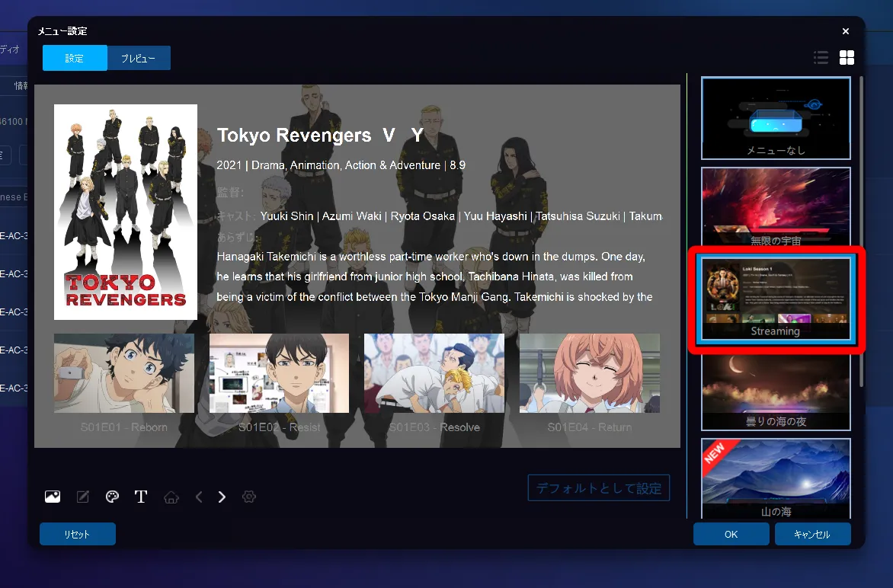
Task: Click the リセット button
Action: pos(78,534)
